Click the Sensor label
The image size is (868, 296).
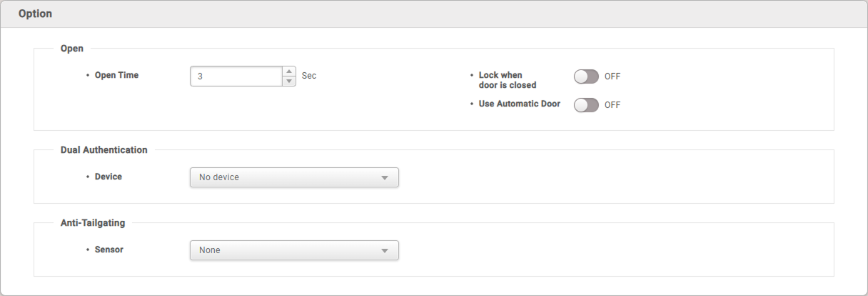click(x=109, y=250)
